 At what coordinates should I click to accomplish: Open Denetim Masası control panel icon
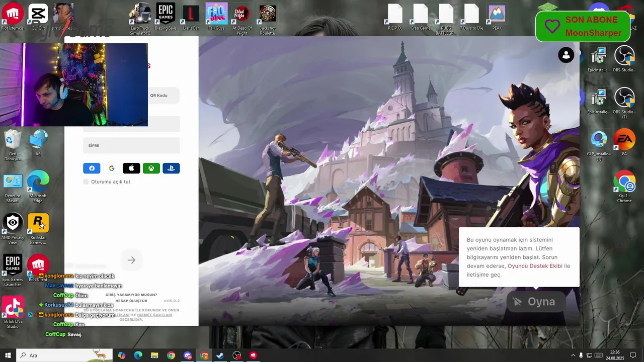[13, 188]
